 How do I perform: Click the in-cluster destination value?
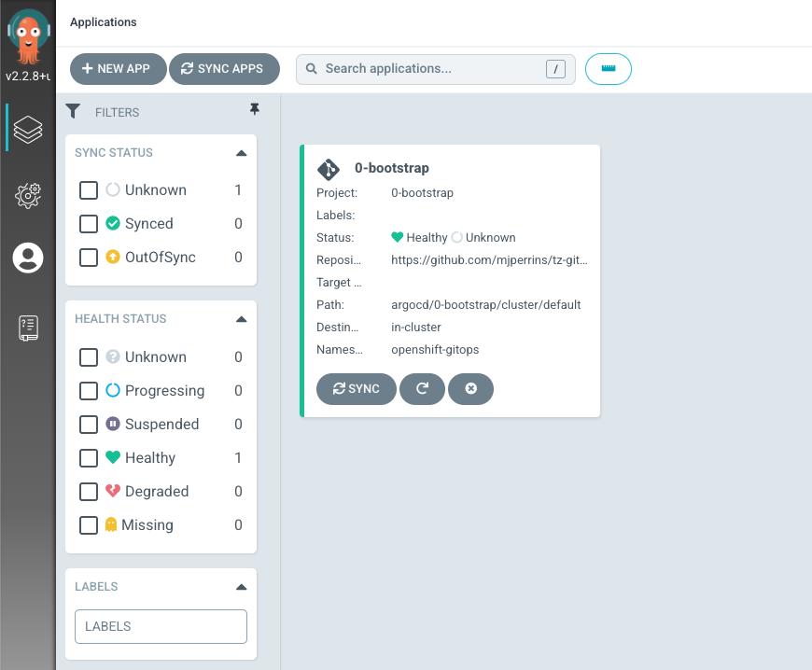(x=416, y=328)
